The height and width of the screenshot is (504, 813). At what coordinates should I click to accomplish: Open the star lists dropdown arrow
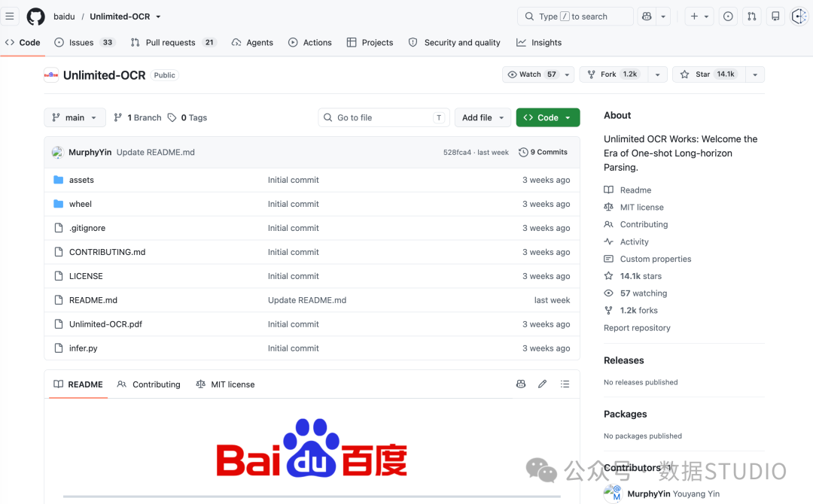(x=755, y=74)
